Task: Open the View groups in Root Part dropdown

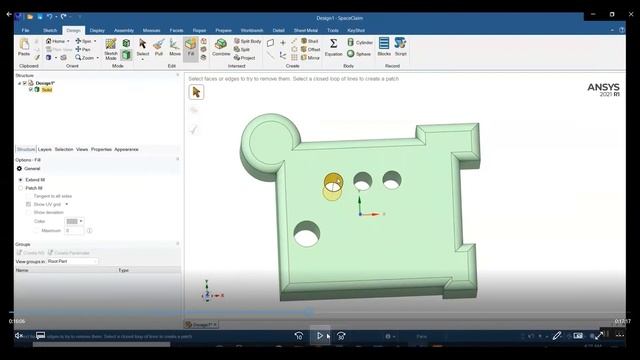Action: coord(73,261)
